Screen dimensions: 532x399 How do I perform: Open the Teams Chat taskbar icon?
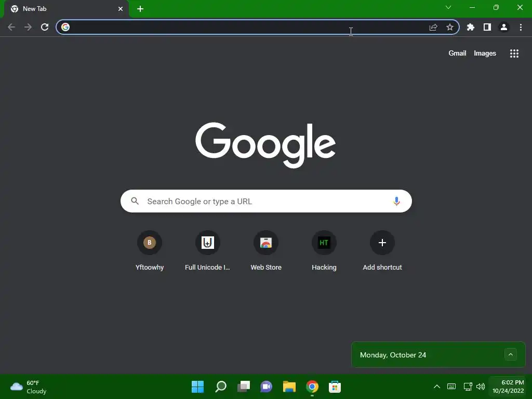click(267, 387)
